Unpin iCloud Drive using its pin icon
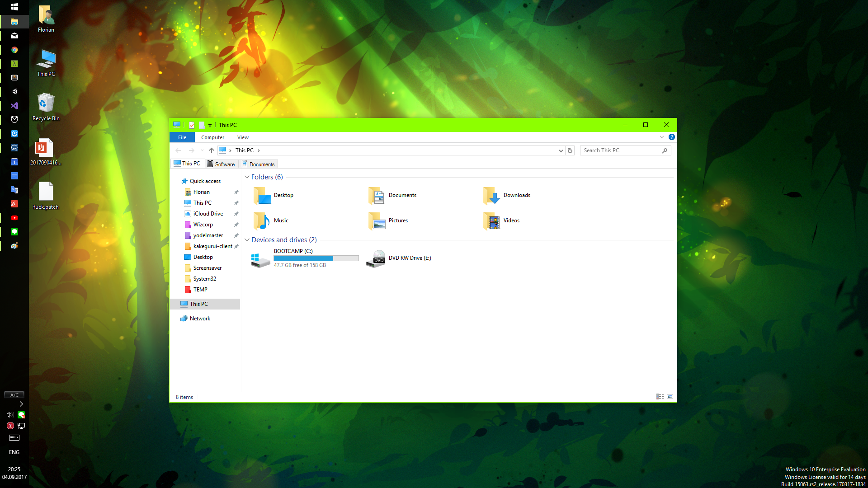 pyautogui.click(x=236, y=214)
